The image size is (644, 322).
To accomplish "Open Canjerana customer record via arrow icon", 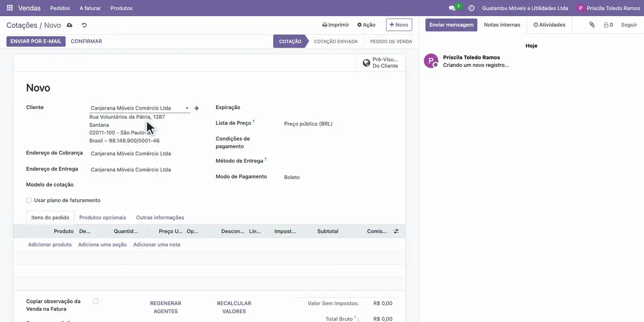I will point(197,108).
